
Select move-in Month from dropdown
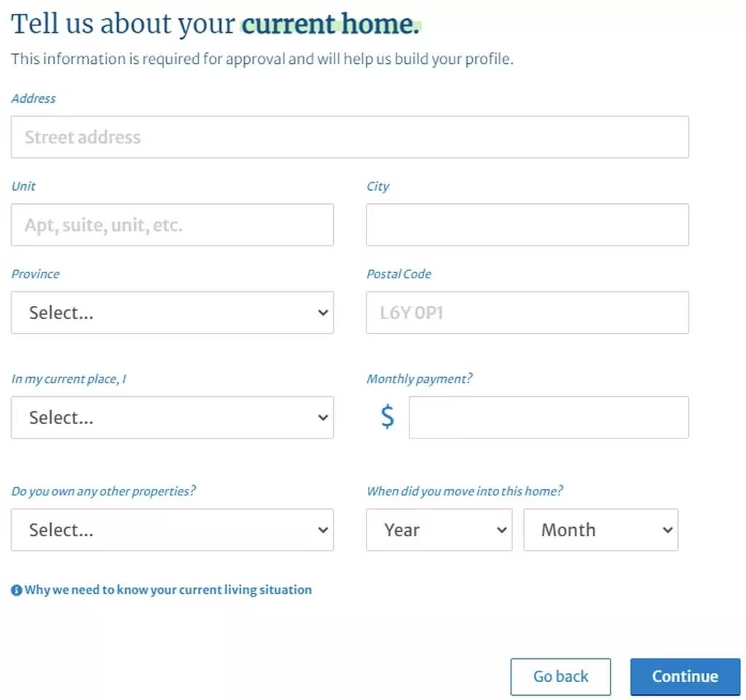coord(601,530)
